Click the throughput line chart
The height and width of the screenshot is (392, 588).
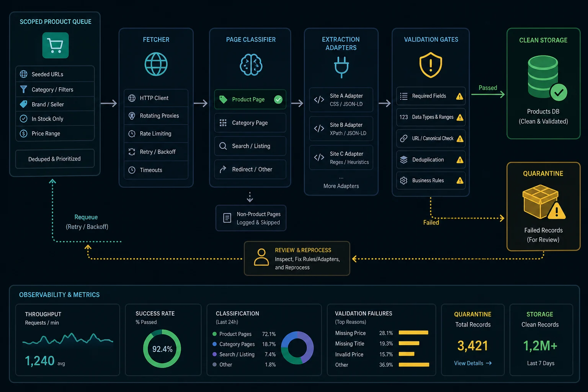[68, 339]
